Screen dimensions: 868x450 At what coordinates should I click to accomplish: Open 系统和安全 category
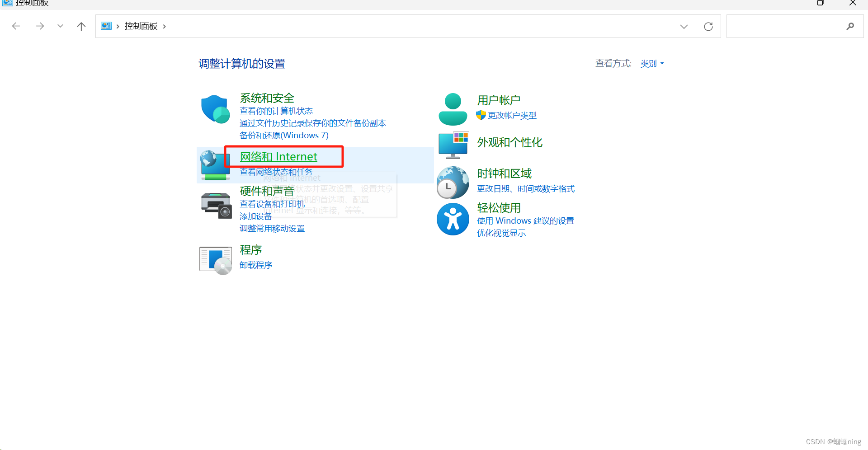click(267, 98)
